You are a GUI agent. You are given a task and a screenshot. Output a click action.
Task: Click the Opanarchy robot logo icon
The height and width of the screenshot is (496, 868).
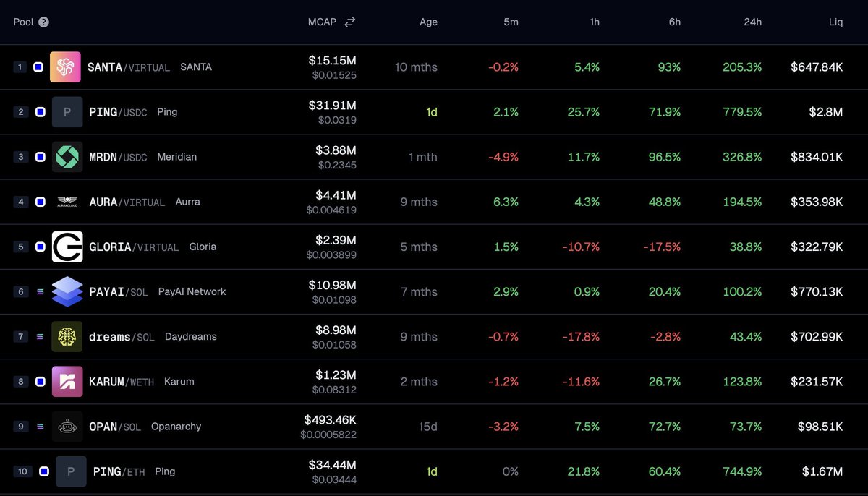click(67, 427)
